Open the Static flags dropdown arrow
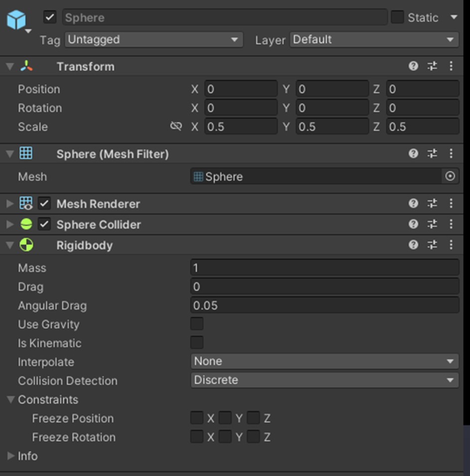 (x=454, y=17)
